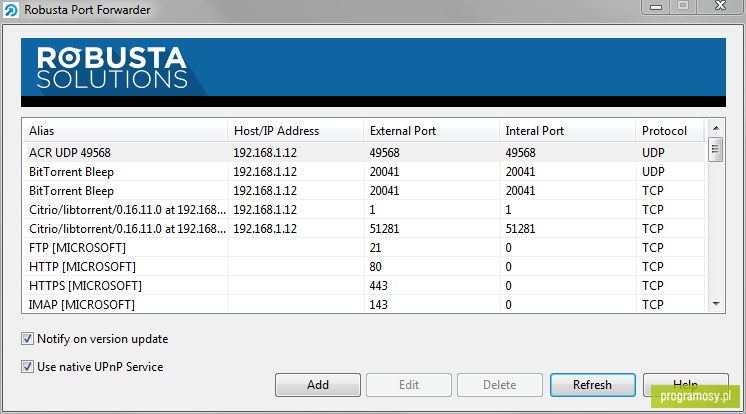Toggle Notify on version update checkbox
Screen dimensions: 746x414
coord(27,339)
